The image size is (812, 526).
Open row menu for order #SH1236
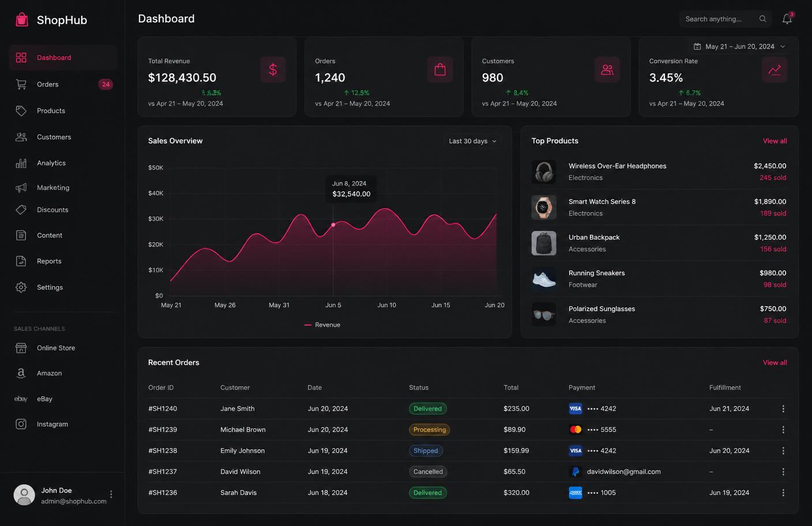pyautogui.click(x=783, y=493)
